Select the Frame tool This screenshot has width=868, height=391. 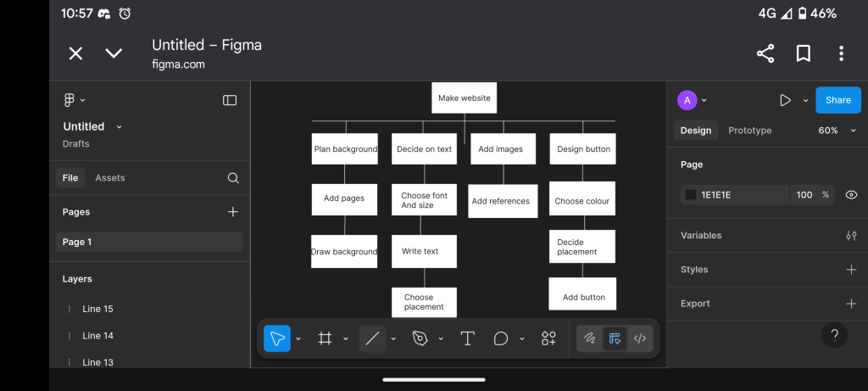(325, 338)
